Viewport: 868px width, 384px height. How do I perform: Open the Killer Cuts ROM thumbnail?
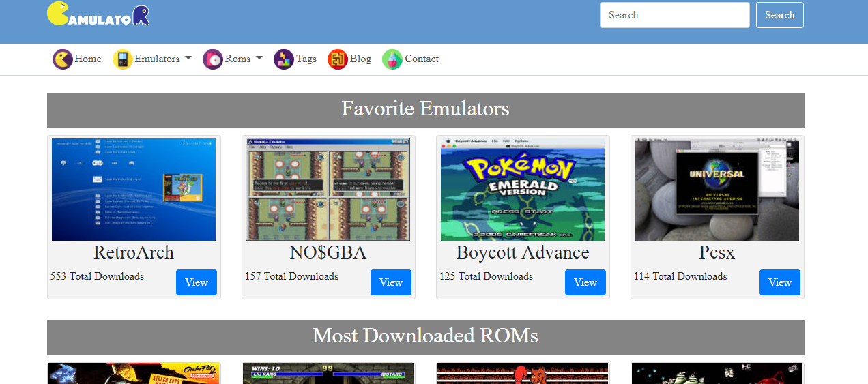pos(134,374)
